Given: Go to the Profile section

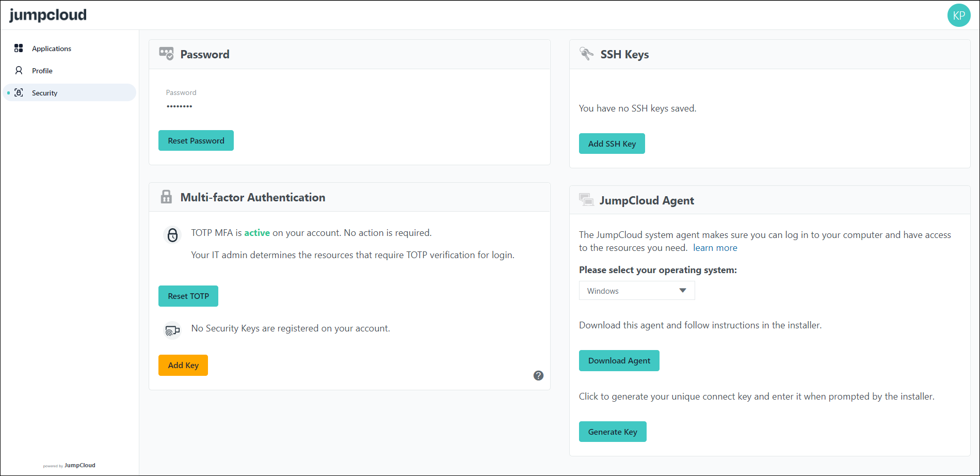Looking at the screenshot, I should 42,71.
